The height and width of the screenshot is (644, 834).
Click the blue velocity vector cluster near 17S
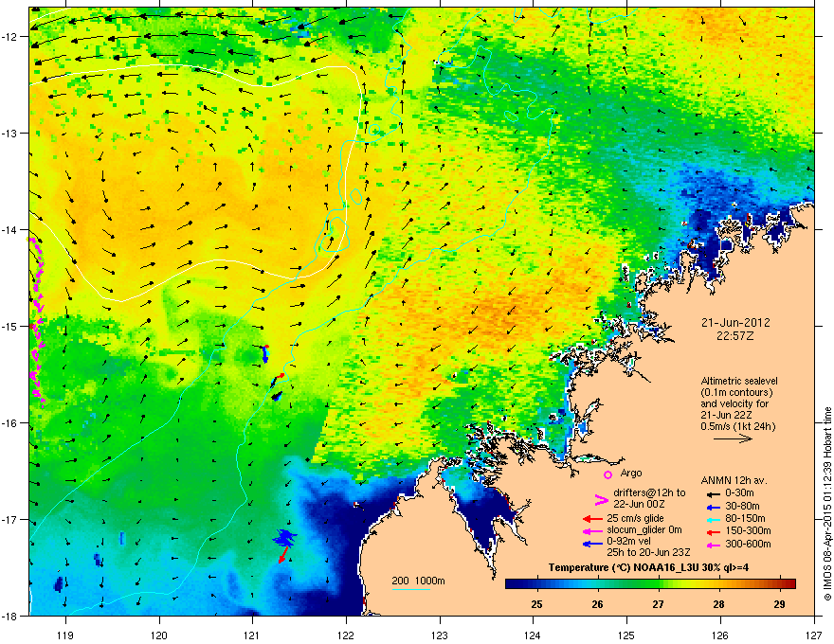tap(285, 538)
